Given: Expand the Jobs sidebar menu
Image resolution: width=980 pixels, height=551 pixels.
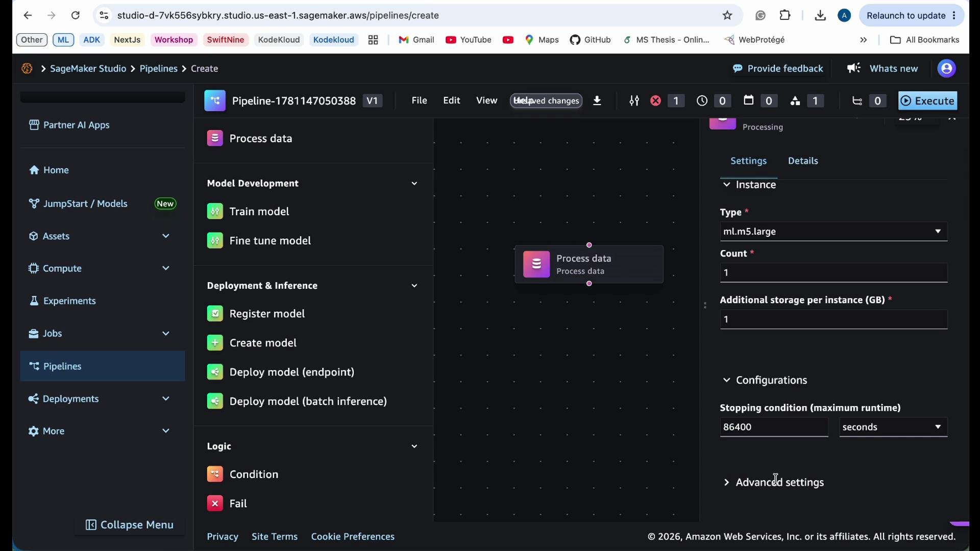Looking at the screenshot, I should (x=165, y=334).
